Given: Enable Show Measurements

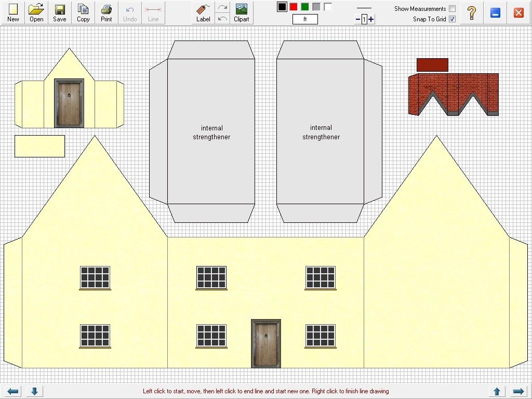Looking at the screenshot, I should 453,8.
